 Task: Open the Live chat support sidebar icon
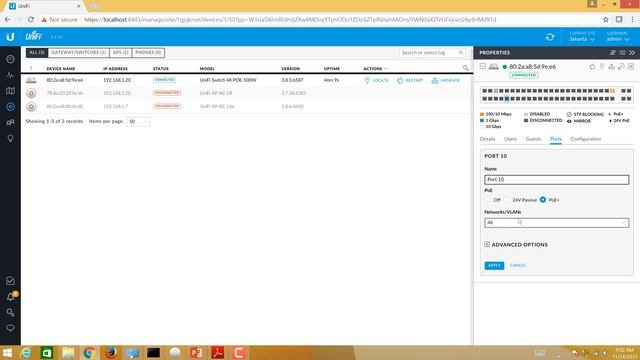10,328
